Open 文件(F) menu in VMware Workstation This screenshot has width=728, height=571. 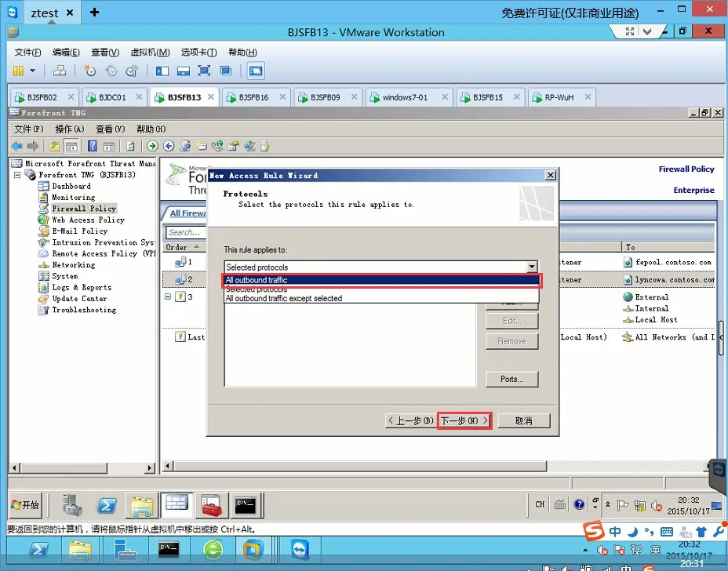click(27, 52)
